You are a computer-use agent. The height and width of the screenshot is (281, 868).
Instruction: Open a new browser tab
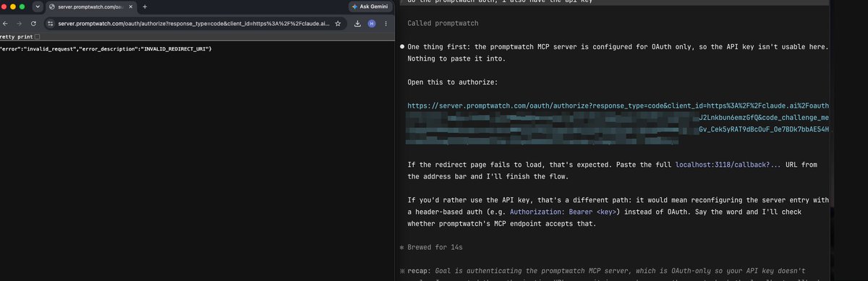(x=145, y=6)
